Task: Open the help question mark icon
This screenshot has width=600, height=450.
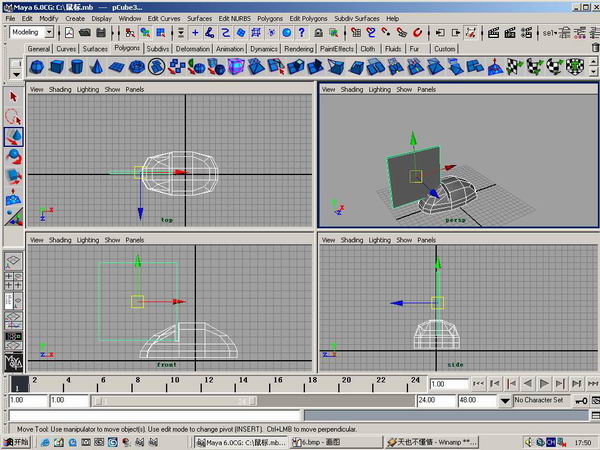Action: (302, 33)
